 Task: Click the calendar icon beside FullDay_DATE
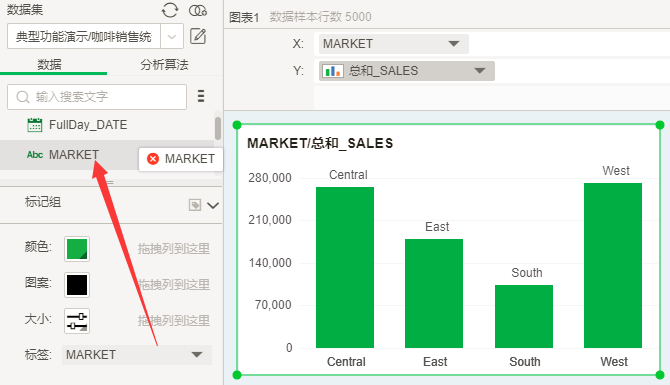pyautogui.click(x=35, y=125)
